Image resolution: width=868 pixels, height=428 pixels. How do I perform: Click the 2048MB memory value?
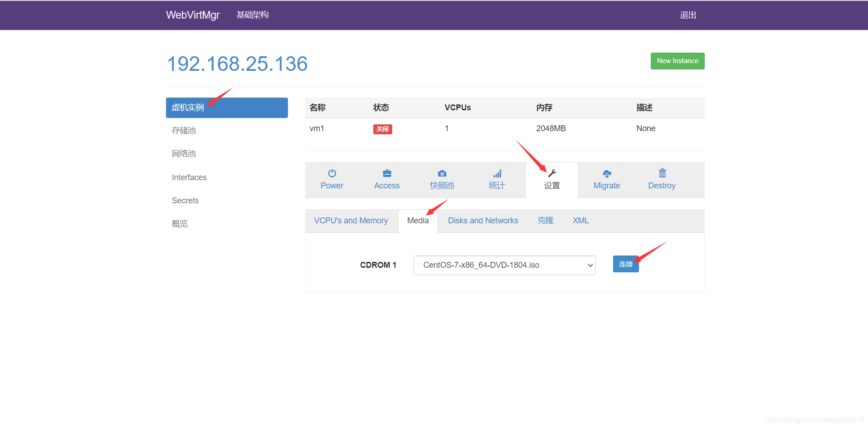point(551,128)
